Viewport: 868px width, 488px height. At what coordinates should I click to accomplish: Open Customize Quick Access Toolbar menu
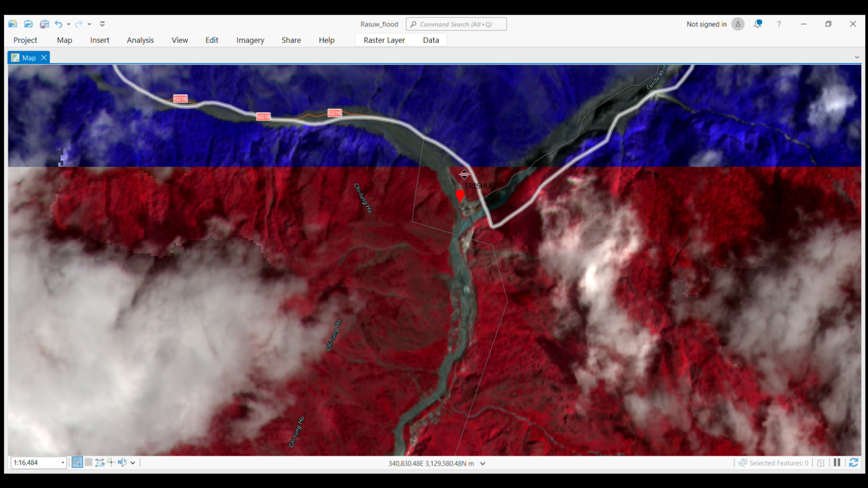[x=102, y=24]
